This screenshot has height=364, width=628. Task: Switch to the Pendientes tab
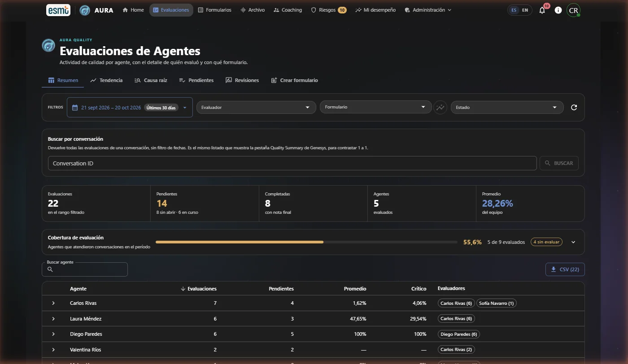pyautogui.click(x=196, y=80)
